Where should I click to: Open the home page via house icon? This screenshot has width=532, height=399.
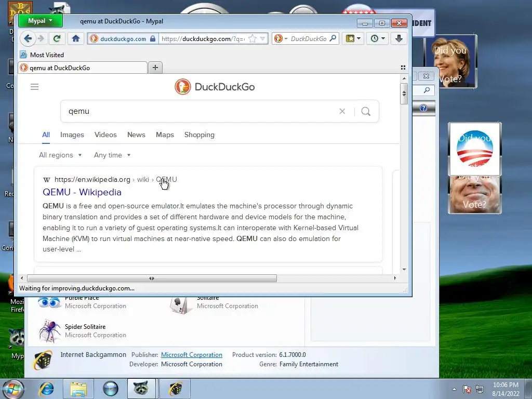[x=76, y=38]
